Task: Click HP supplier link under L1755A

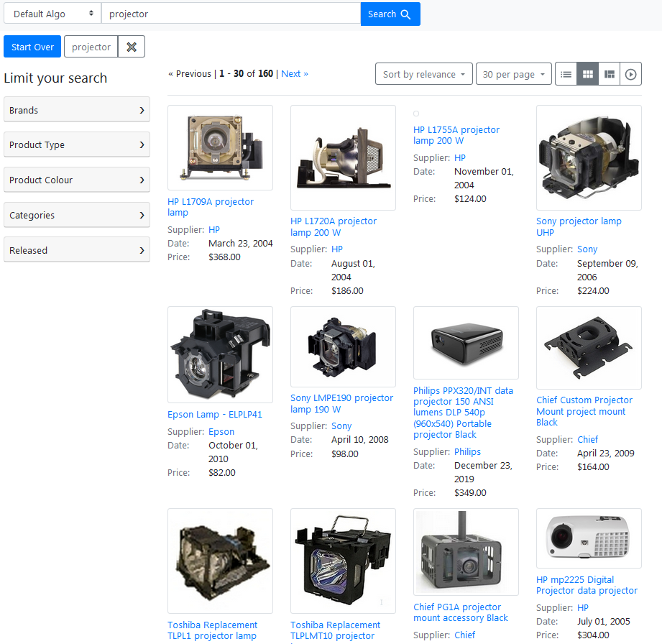Action: pos(460,158)
